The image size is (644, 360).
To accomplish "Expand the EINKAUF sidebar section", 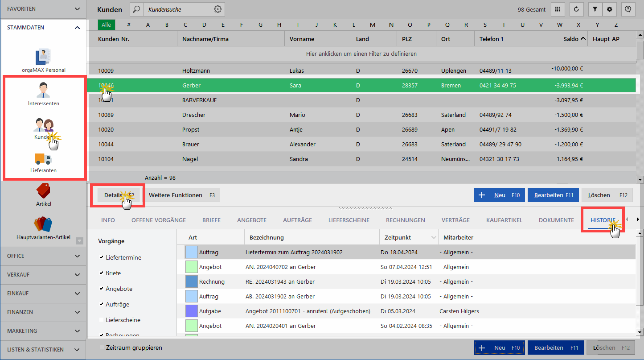I will click(77, 294).
